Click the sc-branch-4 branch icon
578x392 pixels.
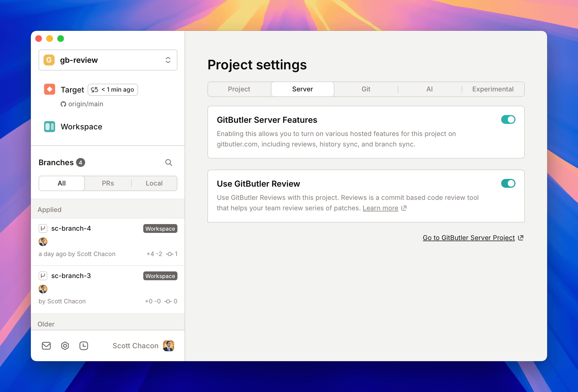coord(43,228)
